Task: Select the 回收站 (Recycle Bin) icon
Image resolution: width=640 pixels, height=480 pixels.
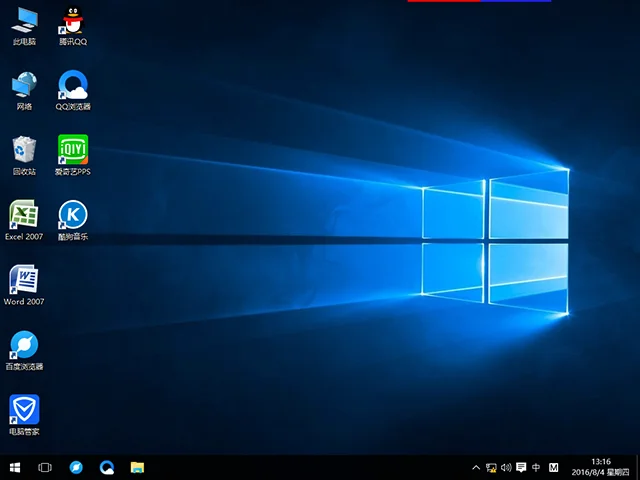Action: pos(24,156)
